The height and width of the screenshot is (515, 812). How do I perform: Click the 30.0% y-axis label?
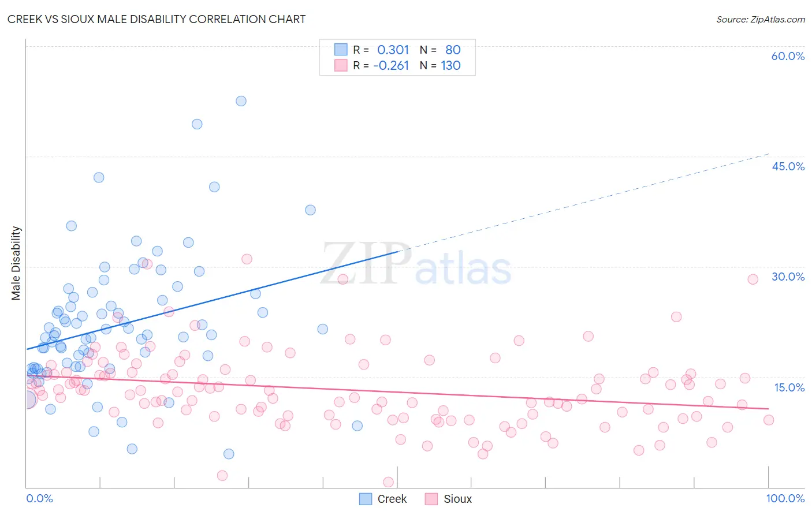click(x=788, y=277)
